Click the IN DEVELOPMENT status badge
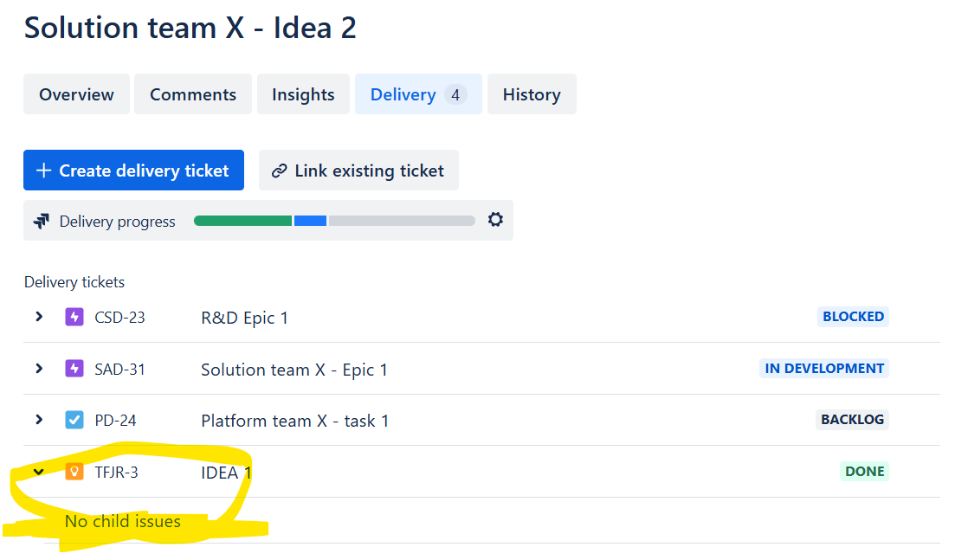The height and width of the screenshot is (560, 955). (824, 368)
